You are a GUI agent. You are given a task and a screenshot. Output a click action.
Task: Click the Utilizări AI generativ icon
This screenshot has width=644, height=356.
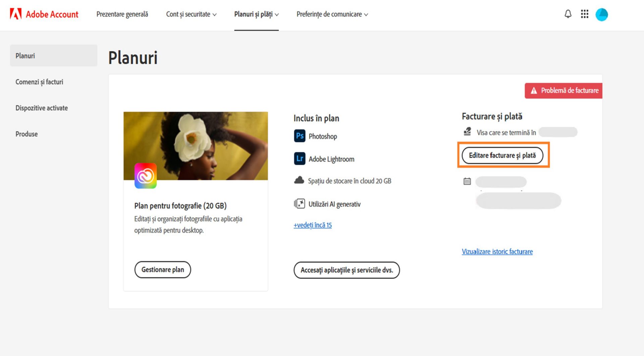[x=299, y=204]
